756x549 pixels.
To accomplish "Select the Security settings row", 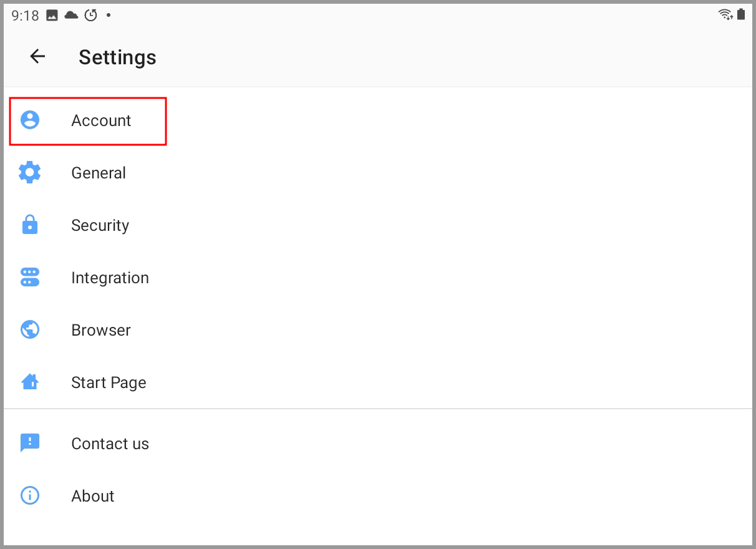I will [100, 225].
